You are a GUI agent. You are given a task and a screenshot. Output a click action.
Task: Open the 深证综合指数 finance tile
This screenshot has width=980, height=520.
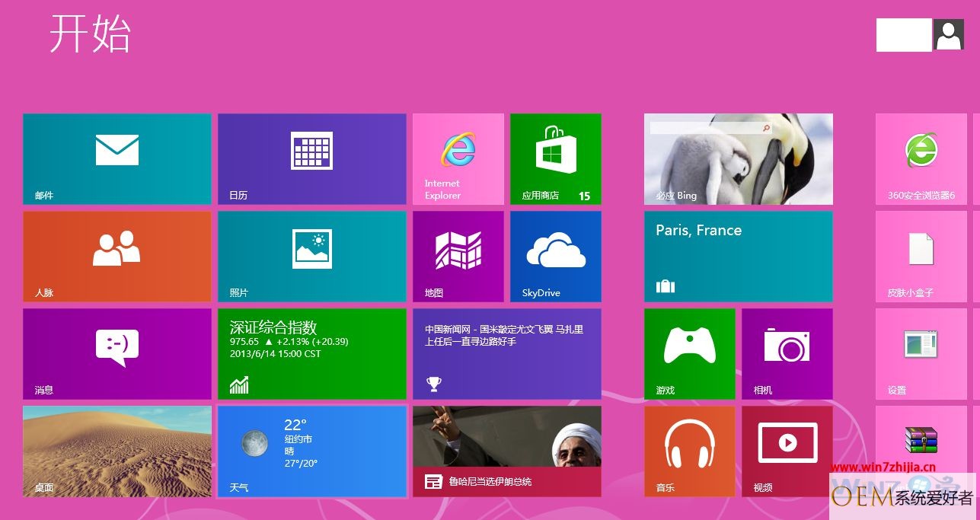(x=312, y=354)
